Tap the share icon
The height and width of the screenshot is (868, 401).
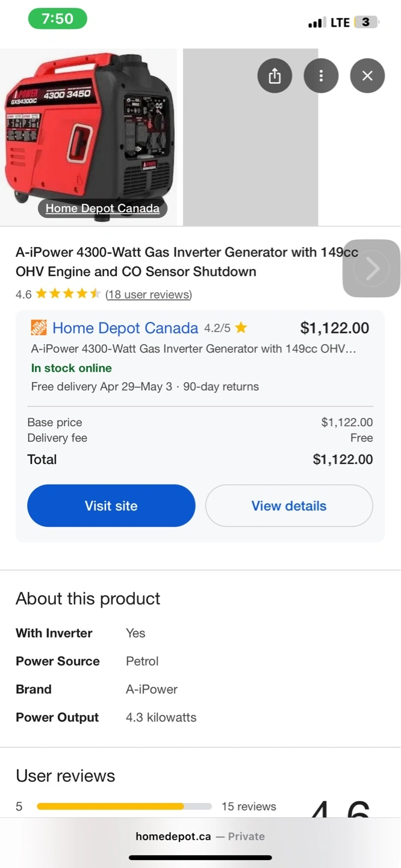[x=275, y=76]
